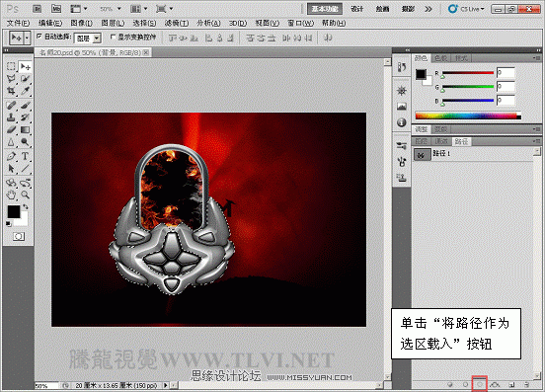Open the 窗口(W) menu

[300, 23]
